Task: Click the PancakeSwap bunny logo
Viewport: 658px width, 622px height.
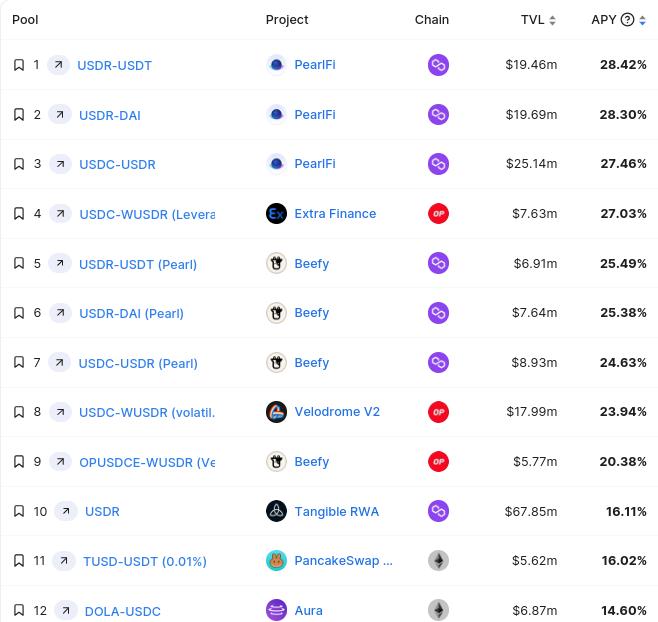Action: [277, 561]
